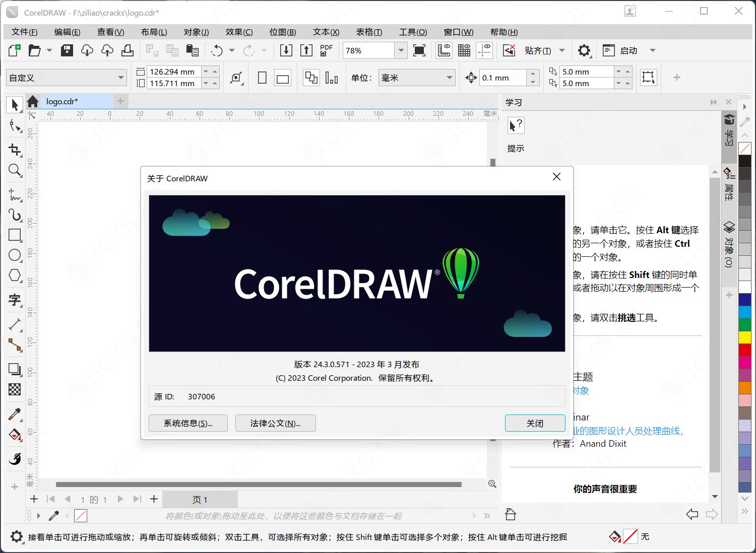
Task: Expand the 启动 launcher dropdown arrow
Action: [653, 50]
